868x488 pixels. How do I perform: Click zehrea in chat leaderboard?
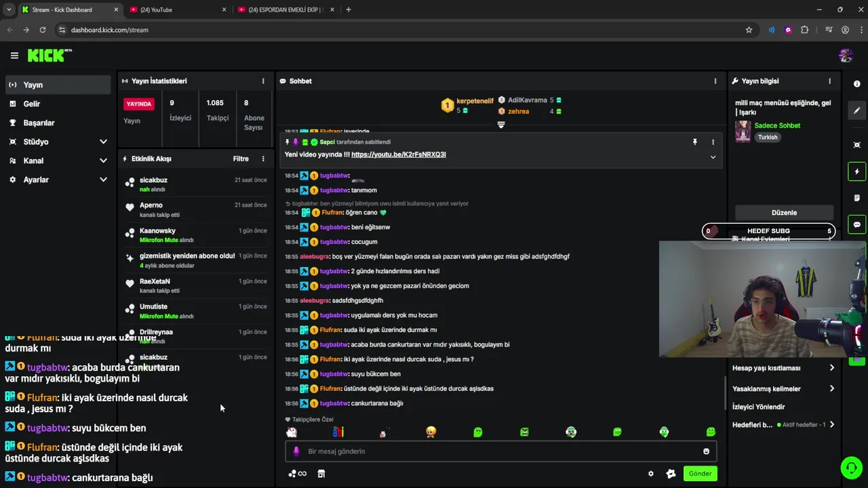coord(518,111)
